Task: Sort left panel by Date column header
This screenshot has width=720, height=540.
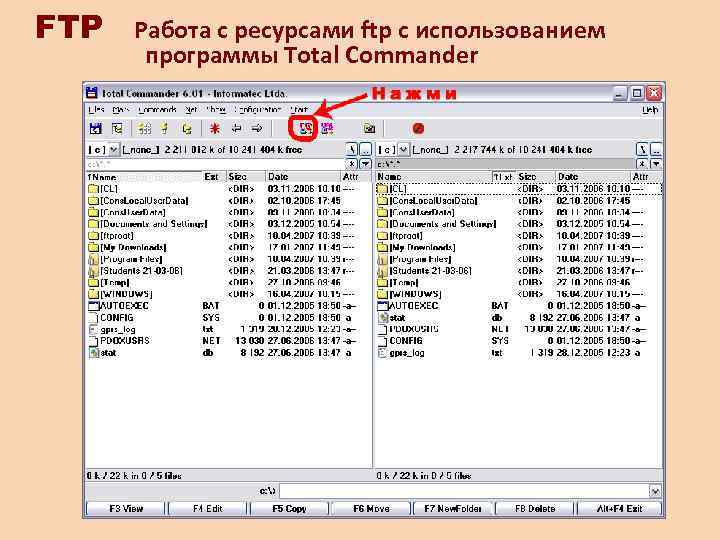Action: pos(303,177)
